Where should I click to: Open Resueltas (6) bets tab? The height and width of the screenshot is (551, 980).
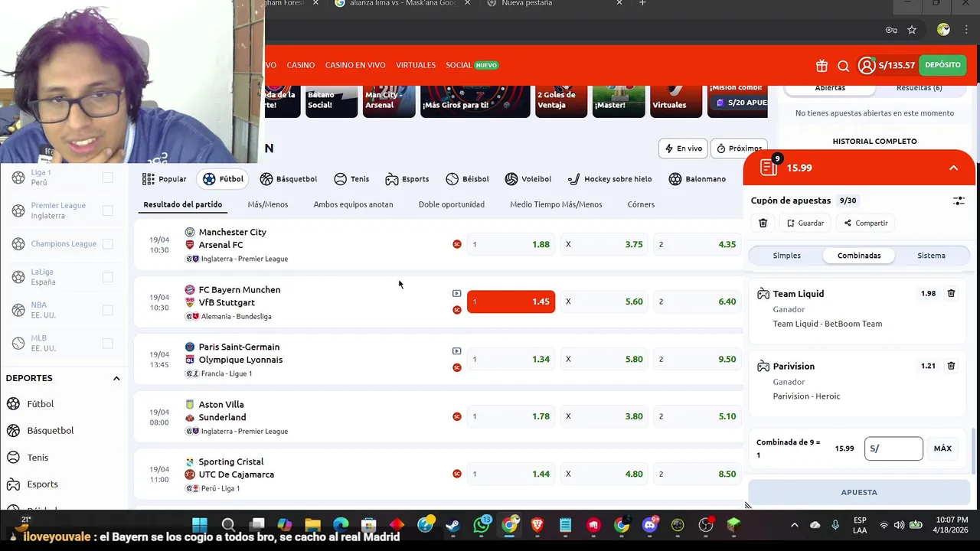919,88
